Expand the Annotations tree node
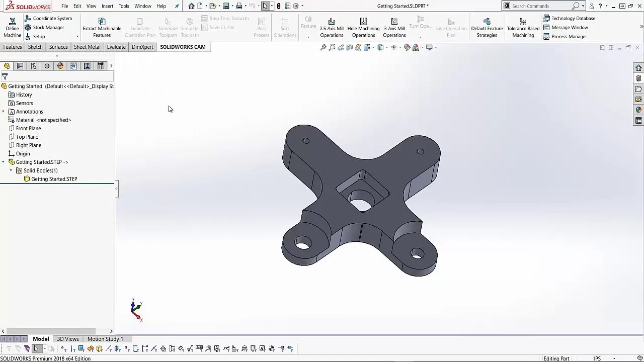The image size is (644, 362). click(x=4, y=111)
